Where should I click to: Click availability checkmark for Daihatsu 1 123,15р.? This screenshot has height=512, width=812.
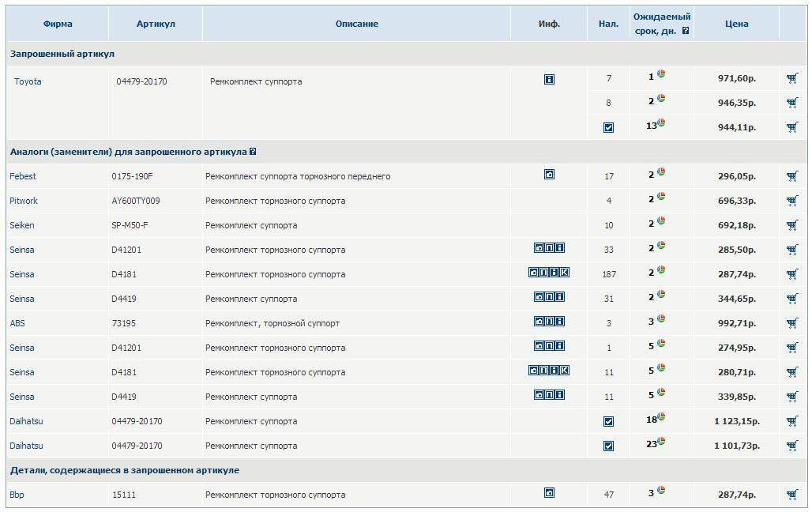pyautogui.click(x=608, y=421)
